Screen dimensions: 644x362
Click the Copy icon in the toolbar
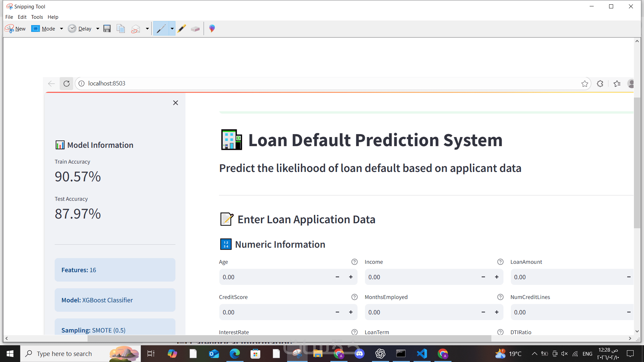pyautogui.click(x=121, y=28)
